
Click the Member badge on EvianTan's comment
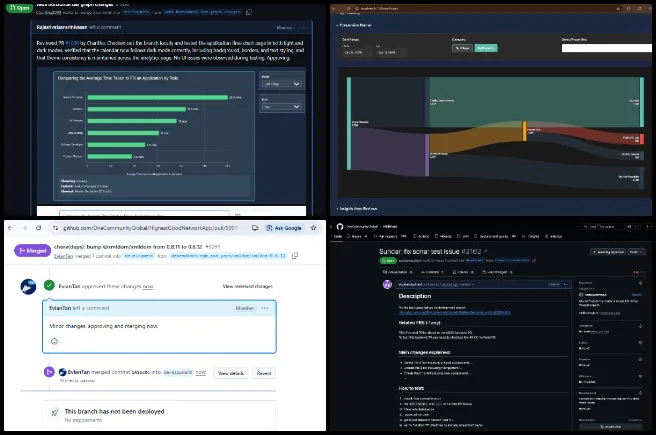click(245, 308)
